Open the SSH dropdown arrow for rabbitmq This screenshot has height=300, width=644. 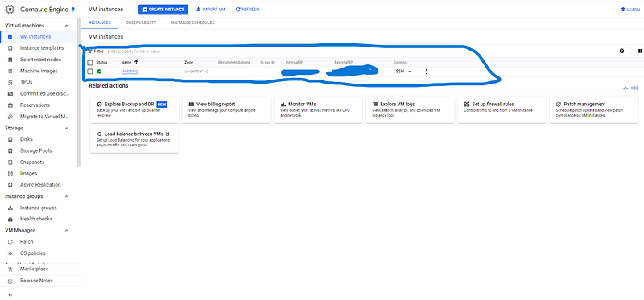[x=410, y=72]
